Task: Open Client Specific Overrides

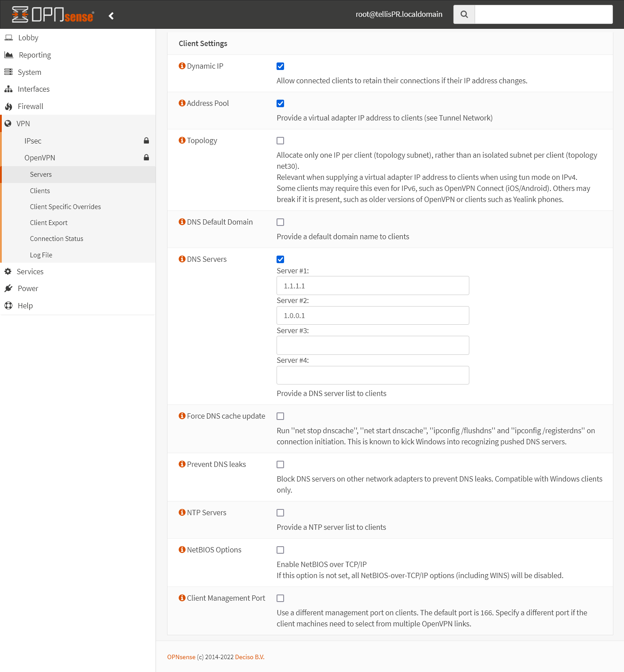Action: pyautogui.click(x=65, y=206)
